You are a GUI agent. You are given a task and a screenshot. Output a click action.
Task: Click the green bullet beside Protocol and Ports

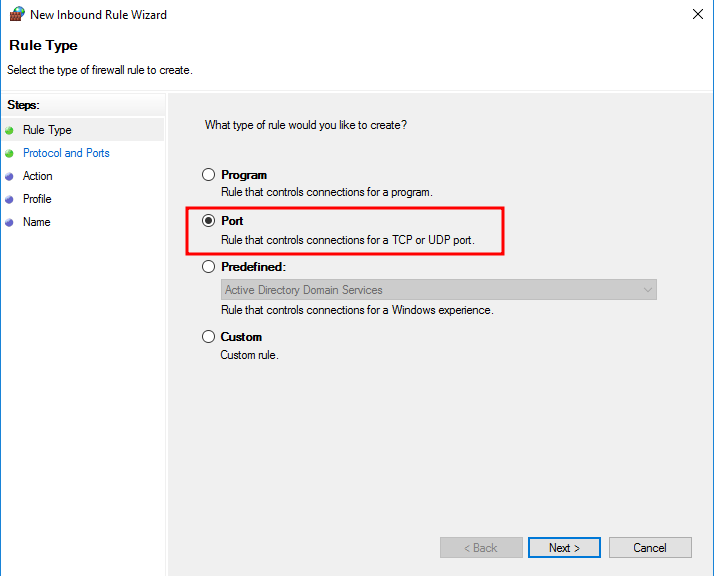point(9,153)
